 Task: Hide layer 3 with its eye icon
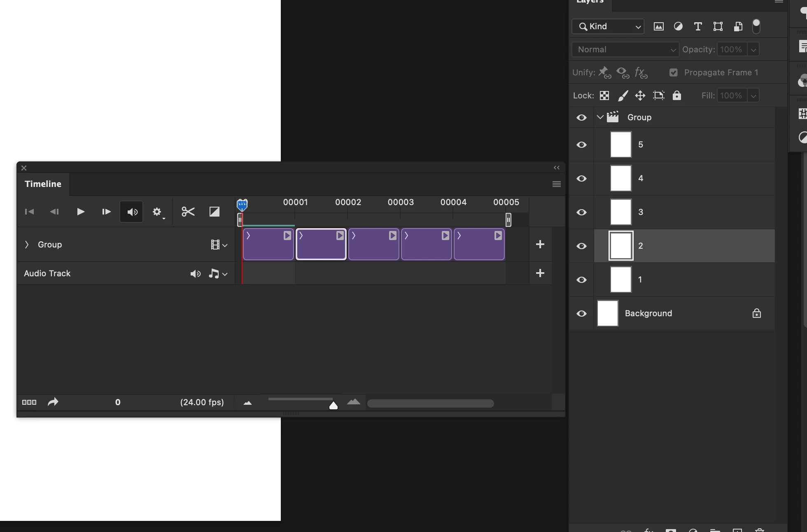click(581, 212)
